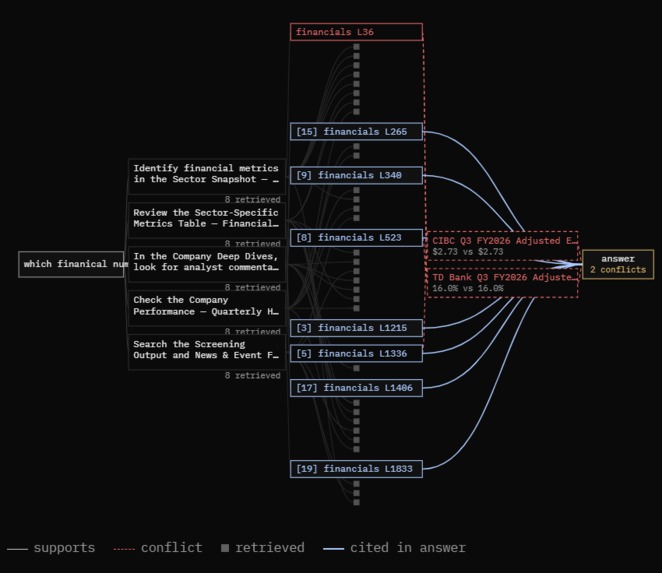Click the gray retrieved square legend icon
Image resolution: width=662 pixels, height=573 pixels.
click(225, 548)
